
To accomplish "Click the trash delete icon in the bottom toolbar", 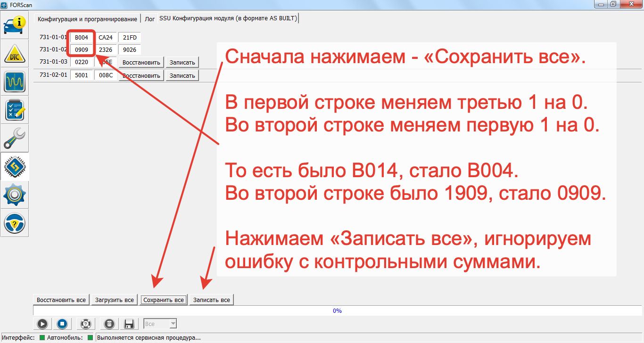I will tap(109, 324).
